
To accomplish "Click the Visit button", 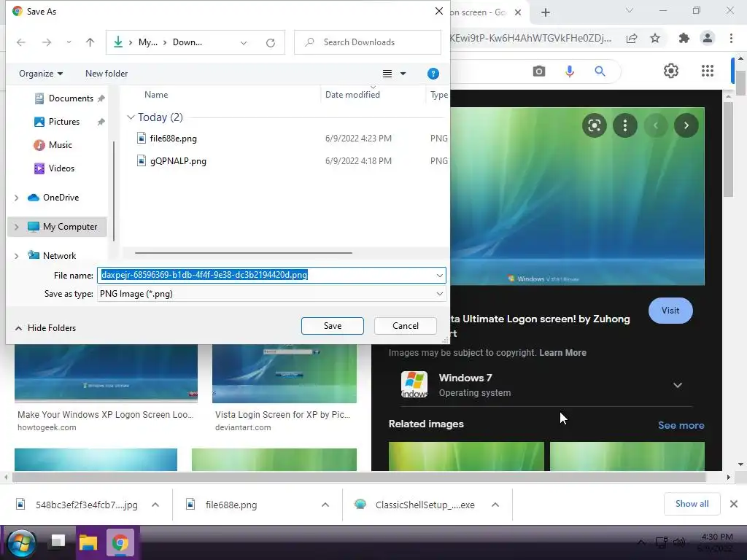I will point(670,311).
